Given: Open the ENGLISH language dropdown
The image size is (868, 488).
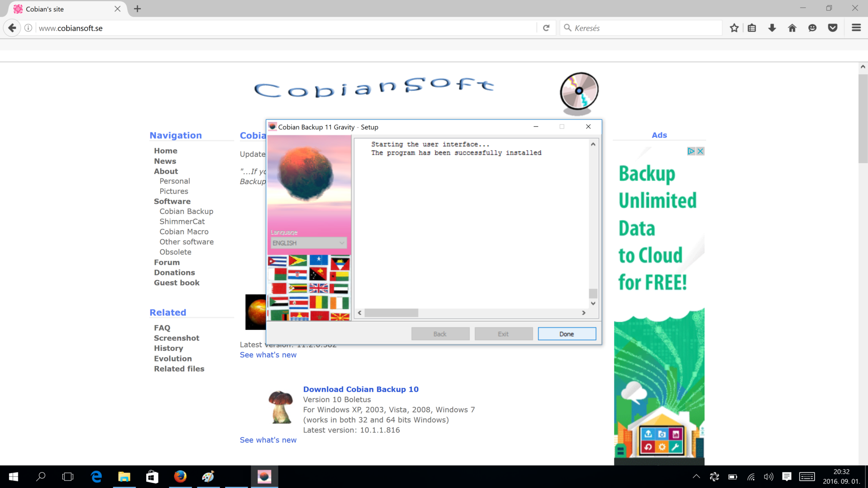Looking at the screenshot, I should pyautogui.click(x=309, y=243).
